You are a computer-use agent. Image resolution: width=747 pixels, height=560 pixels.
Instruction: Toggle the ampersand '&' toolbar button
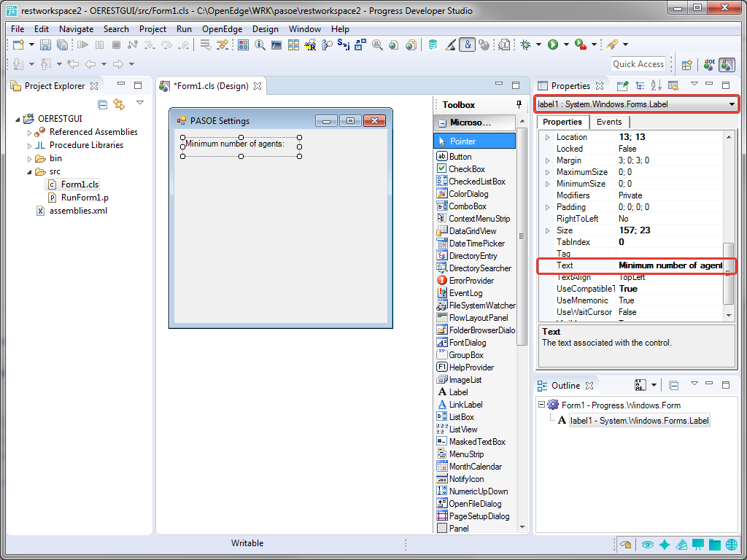(x=468, y=44)
